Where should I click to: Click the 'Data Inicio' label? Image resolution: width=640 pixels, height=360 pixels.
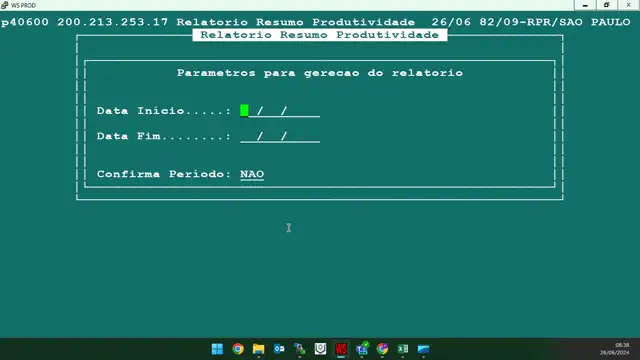point(141,111)
